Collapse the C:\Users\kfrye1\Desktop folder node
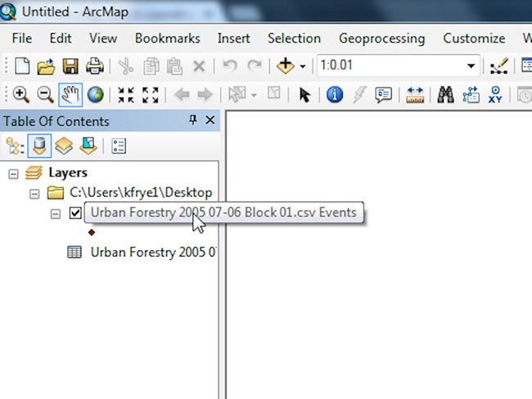 tap(34, 195)
